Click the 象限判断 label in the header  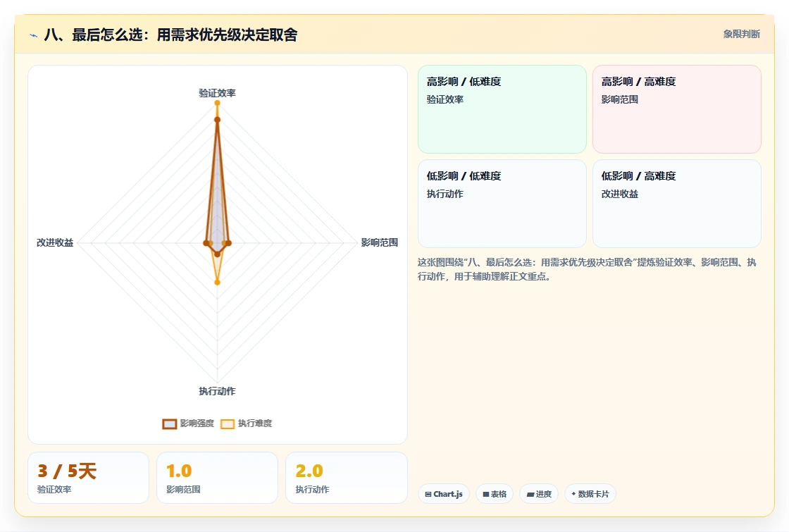tap(742, 35)
